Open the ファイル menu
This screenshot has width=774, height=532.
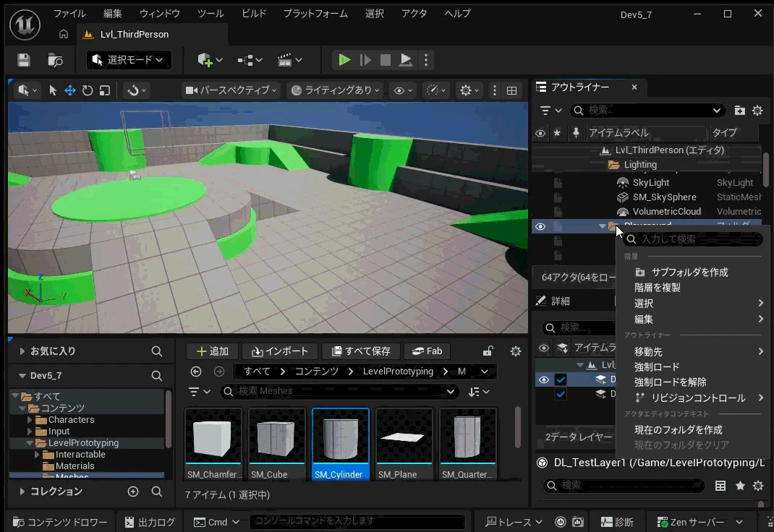click(69, 13)
